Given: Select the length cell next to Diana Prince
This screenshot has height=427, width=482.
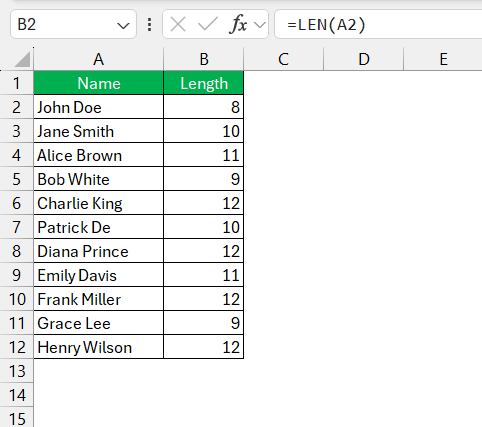Looking at the screenshot, I should [x=204, y=251].
